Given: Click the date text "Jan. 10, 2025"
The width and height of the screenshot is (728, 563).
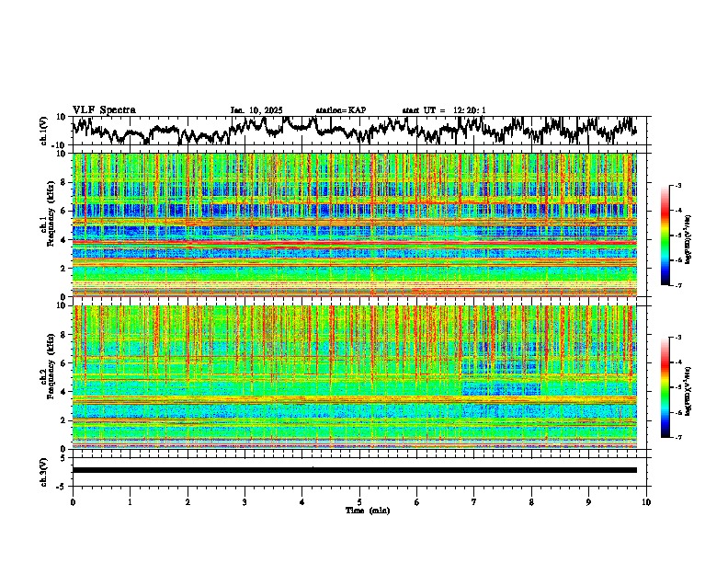Looking at the screenshot, I should click(256, 110).
